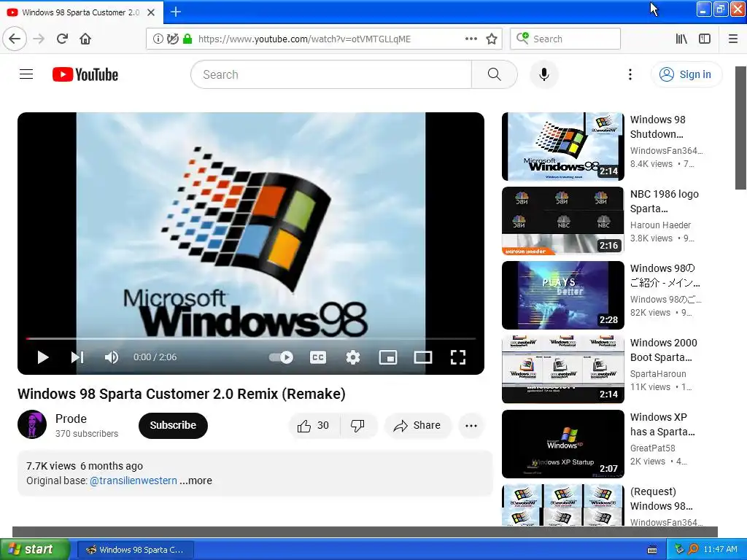Open the on-screen keyboard tray icon

click(652, 550)
